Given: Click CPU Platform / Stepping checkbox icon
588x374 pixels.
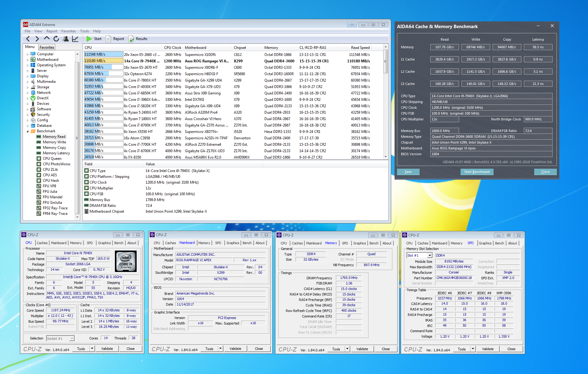Looking at the screenshot, I should pos(86,177).
